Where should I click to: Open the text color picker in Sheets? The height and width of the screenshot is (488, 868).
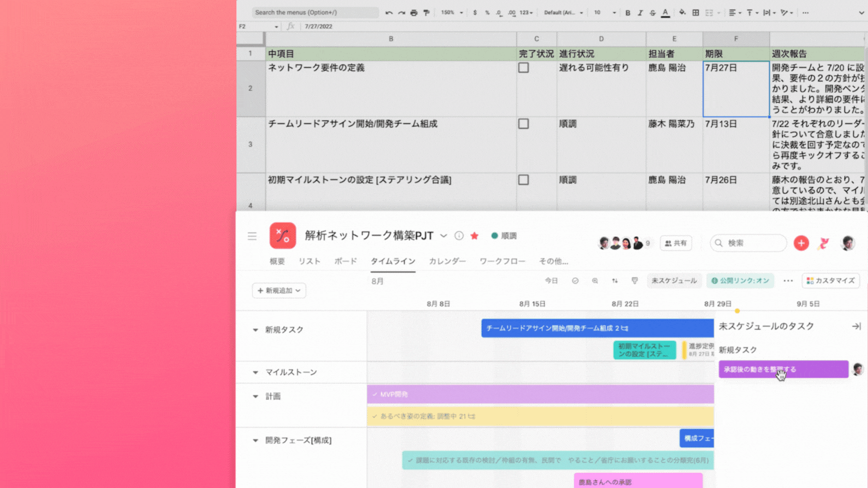click(x=665, y=13)
